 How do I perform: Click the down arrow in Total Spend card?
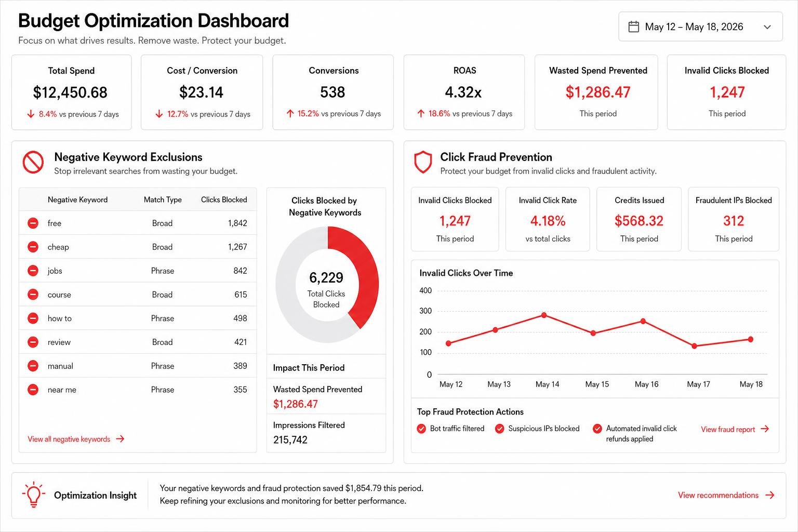click(31, 114)
